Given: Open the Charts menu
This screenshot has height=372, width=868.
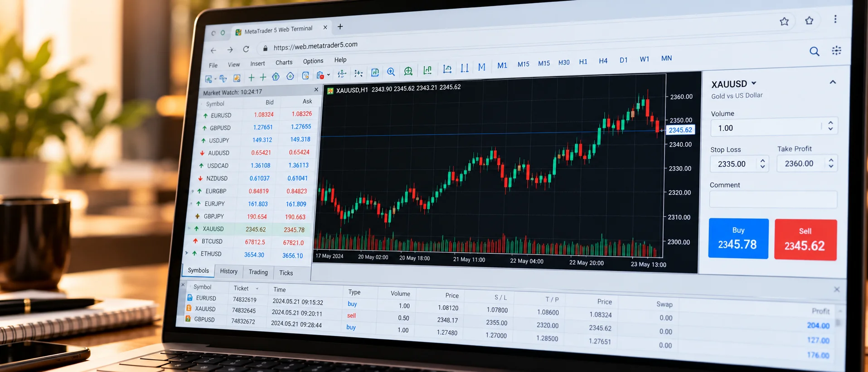Looking at the screenshot, I should point(284,63).
